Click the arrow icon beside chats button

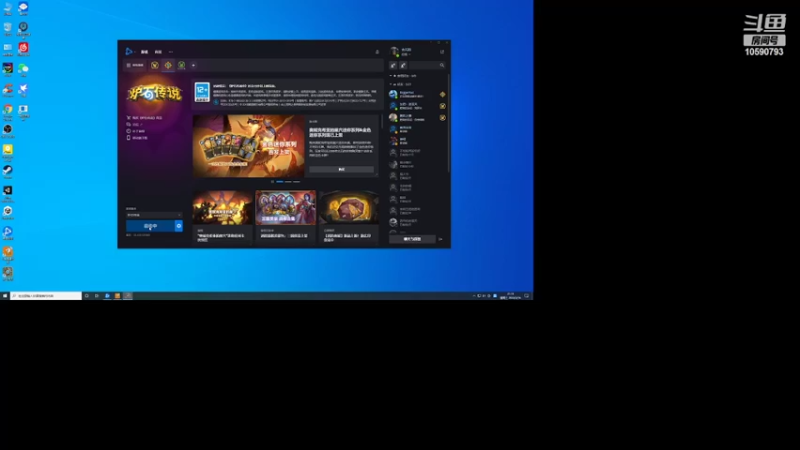[x=441, y=239]
